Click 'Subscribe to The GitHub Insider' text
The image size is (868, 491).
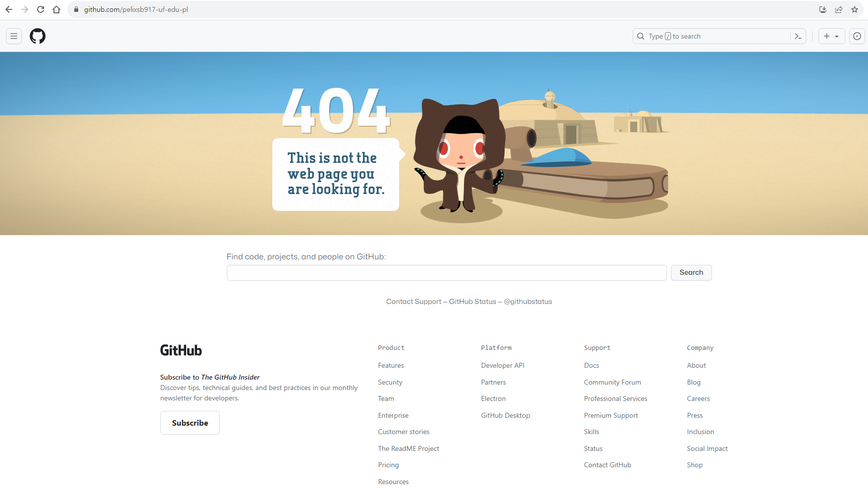210,377
